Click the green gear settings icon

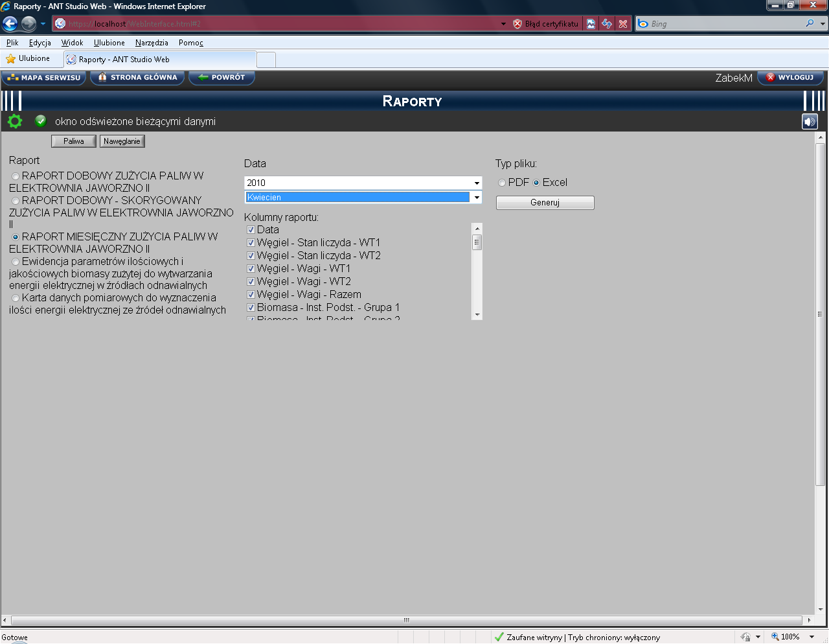pyautogui.click(x=15, y=121)
